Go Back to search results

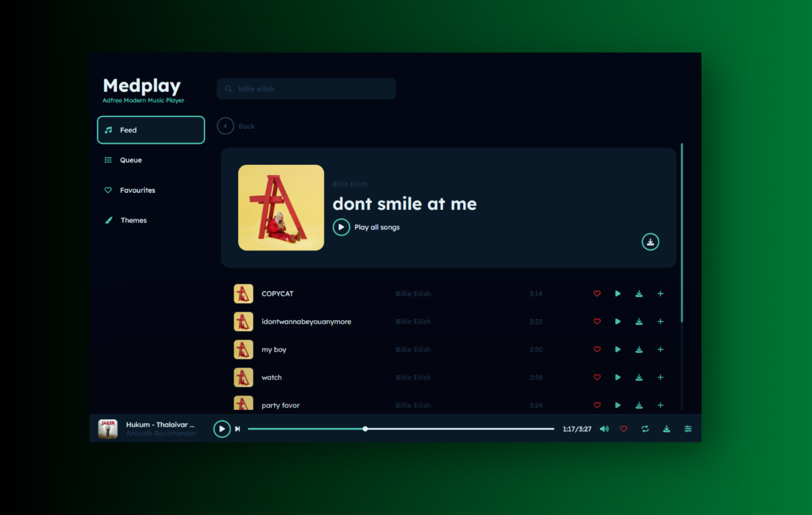tap(226, 126)
